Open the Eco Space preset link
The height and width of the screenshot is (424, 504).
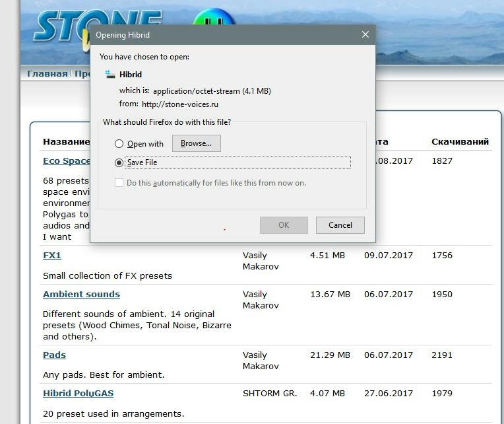(x=67, y=161)
